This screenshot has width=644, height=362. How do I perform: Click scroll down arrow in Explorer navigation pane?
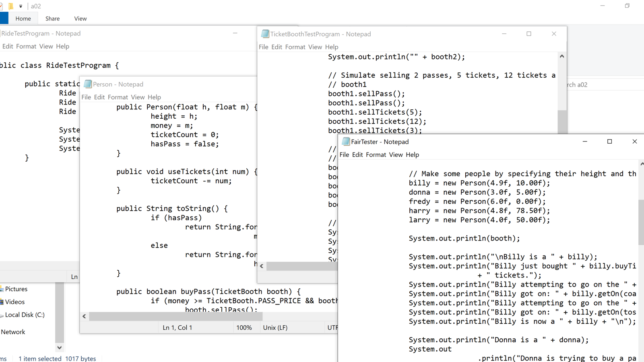pos(60,348)
